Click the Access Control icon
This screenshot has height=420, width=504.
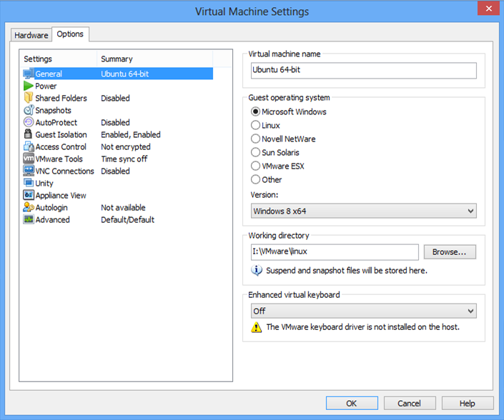[x=29, y=146]
